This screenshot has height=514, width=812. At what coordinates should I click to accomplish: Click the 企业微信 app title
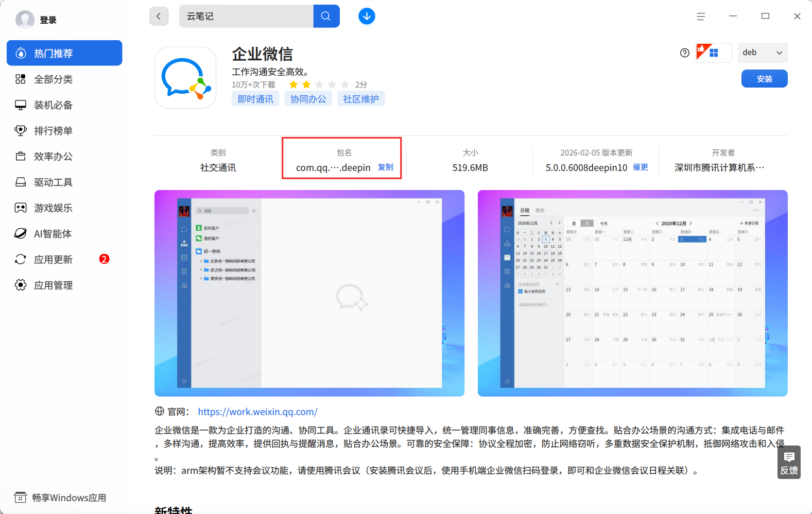click(262, 54)
